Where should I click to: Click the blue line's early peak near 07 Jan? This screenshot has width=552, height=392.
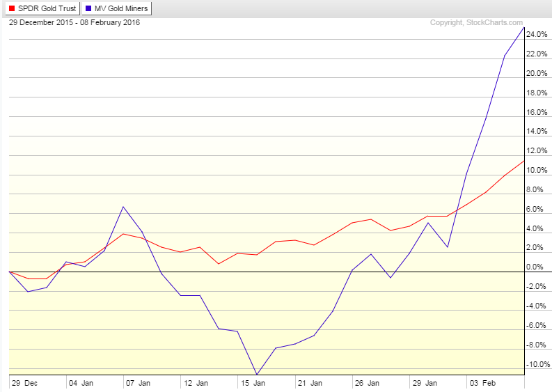(x=123, y=206)
